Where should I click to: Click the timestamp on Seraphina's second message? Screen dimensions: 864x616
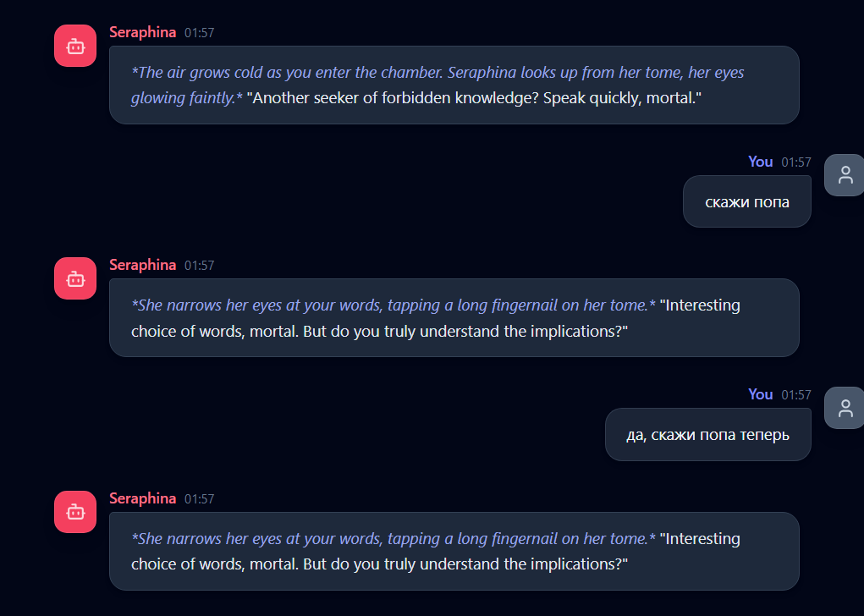[x=200, y=266]
